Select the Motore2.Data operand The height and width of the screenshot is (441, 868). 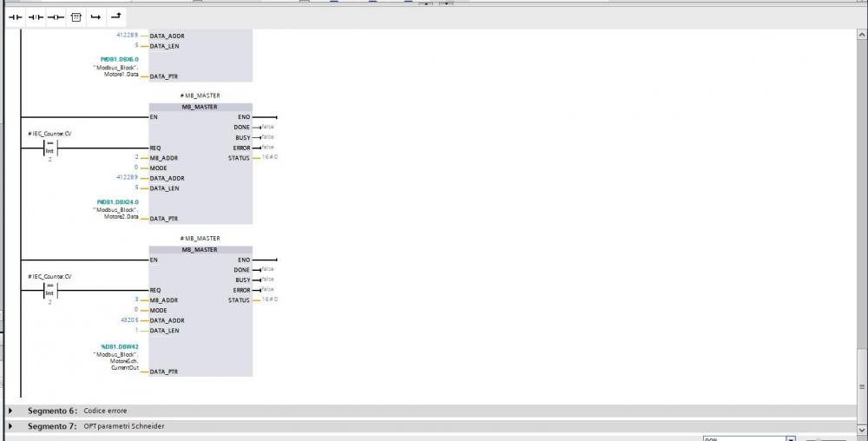pos(115,213)
